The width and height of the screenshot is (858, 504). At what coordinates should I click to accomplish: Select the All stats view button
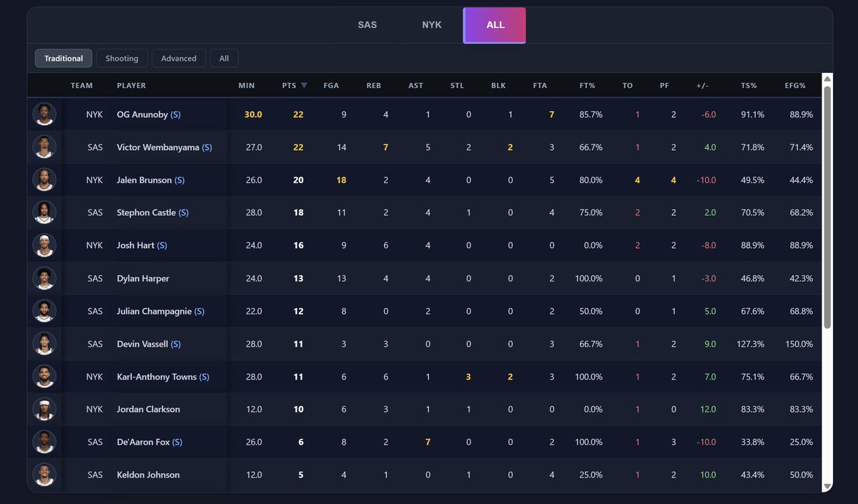tap(224, 59)
